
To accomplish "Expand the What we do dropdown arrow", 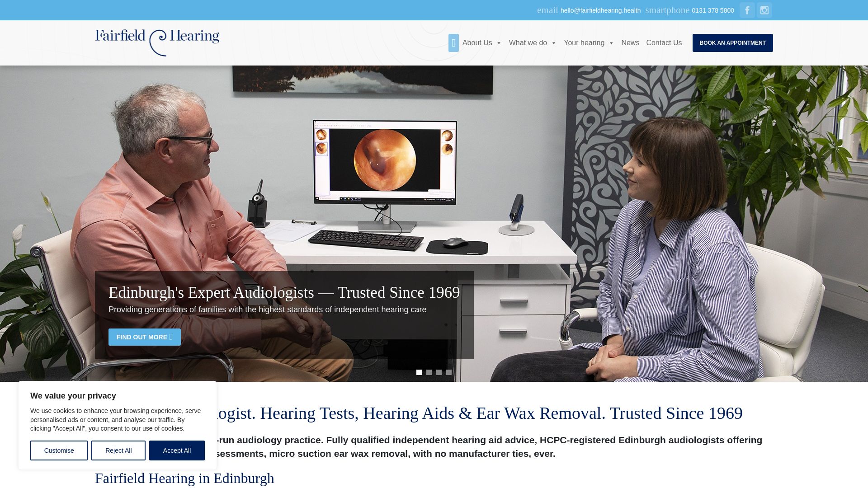I will pos(553,43).
